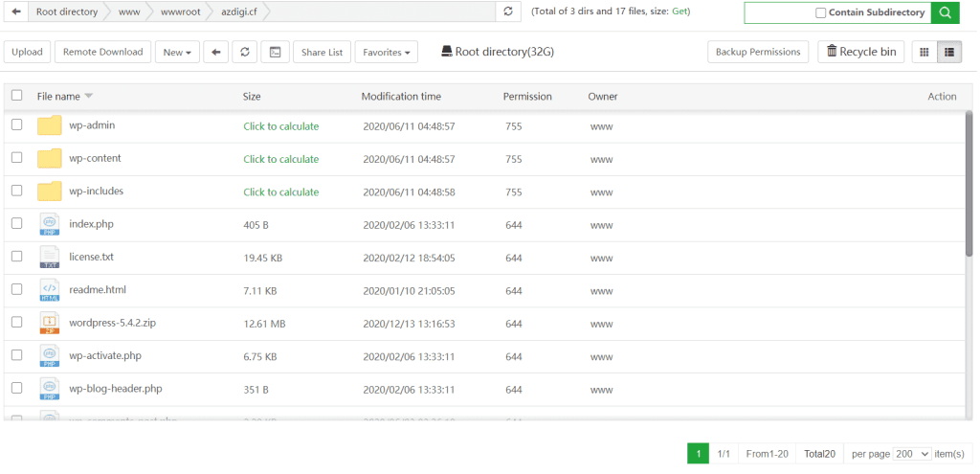Tick the checkbox for wp-admin folder
The image size is (980, 474).
point(16,125)
